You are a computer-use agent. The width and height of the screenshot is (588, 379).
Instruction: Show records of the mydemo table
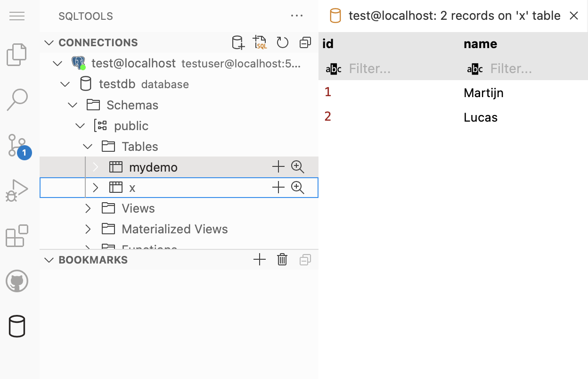click(x=298, y=167)
